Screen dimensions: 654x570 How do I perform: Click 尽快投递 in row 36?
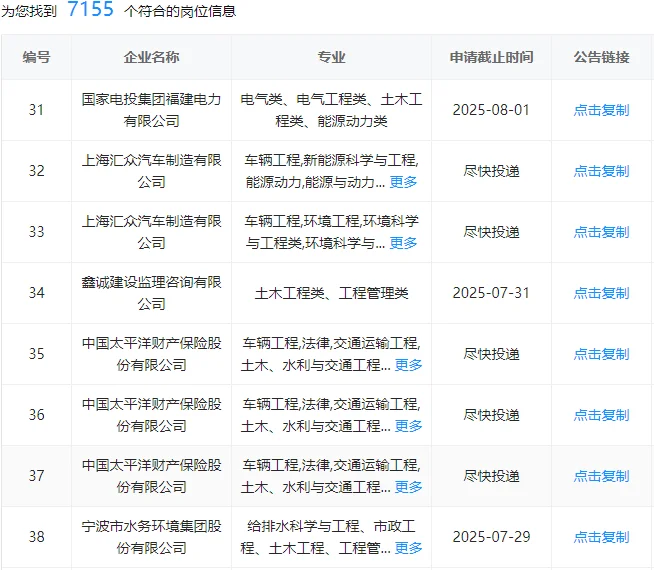click(491, 415)
